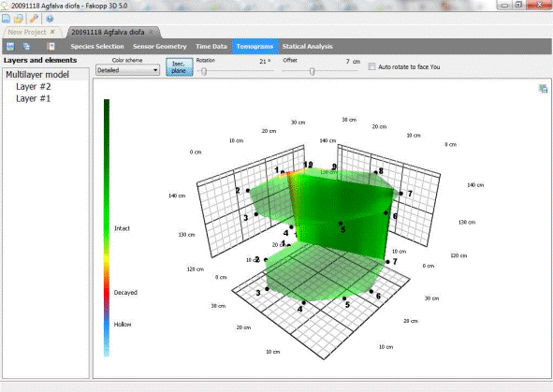Enable Auto rotate to face You checkbox
553x392 pixels.
pyautogui.click(x=371, y=66)
